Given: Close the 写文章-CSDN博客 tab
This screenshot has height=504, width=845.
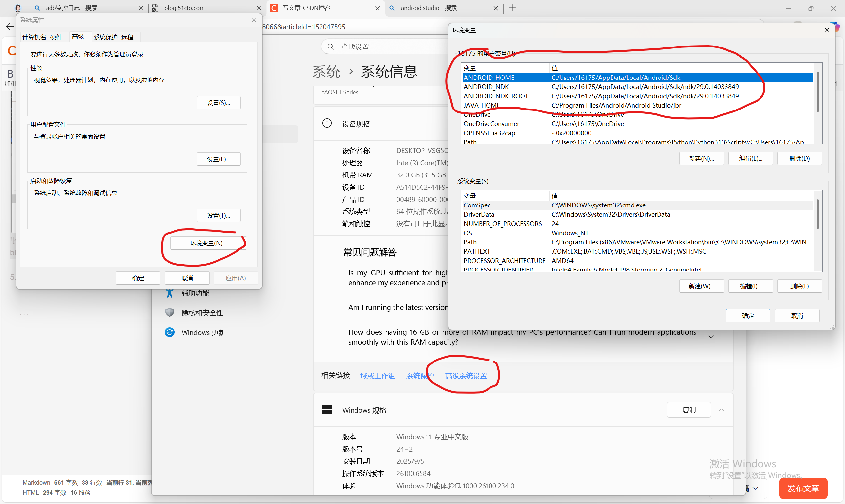Looking at the screenshot, I should point(377,8).
